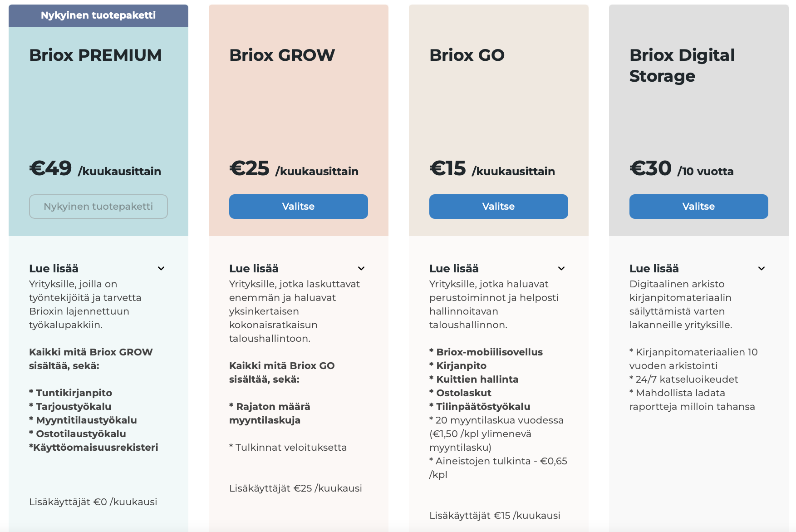The image size is (796, 532).
Task: Click the €30 per 10 years price
Action: [x=681, y=169]
